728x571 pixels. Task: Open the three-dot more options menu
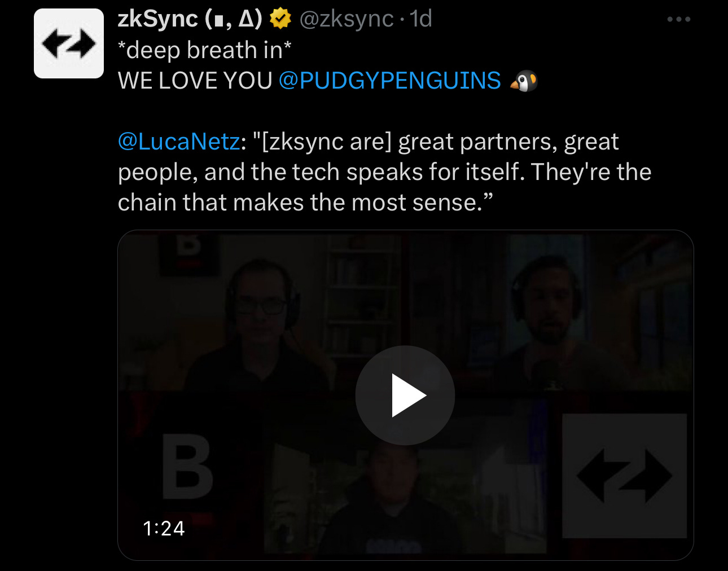(x=678, y=19)
